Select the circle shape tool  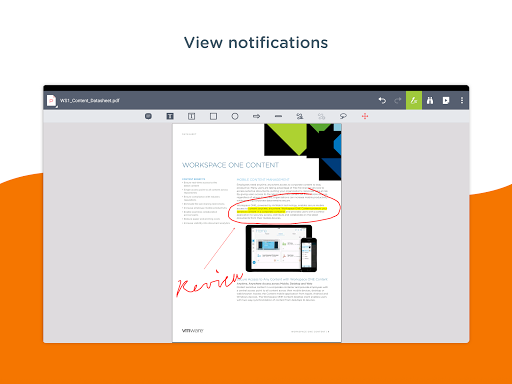tap(235, 116)
